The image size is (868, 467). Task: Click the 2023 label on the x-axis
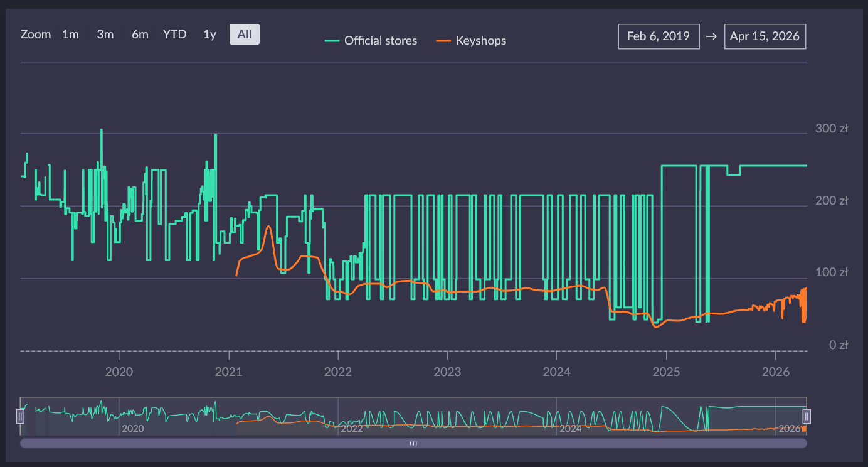[447, 372]
